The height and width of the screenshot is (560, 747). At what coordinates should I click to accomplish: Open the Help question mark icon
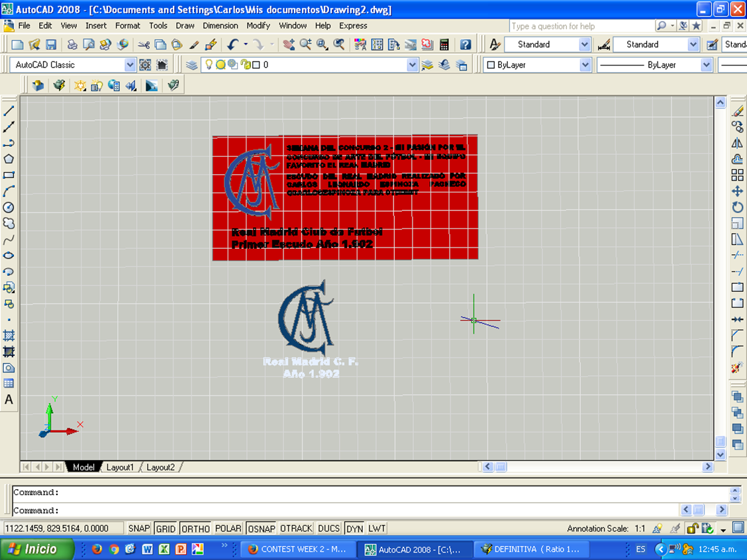click(x=466, y=44)
